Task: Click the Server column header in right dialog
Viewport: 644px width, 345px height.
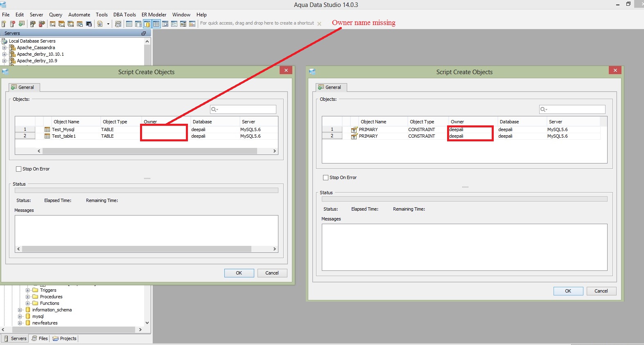Action: click(573, 122)
